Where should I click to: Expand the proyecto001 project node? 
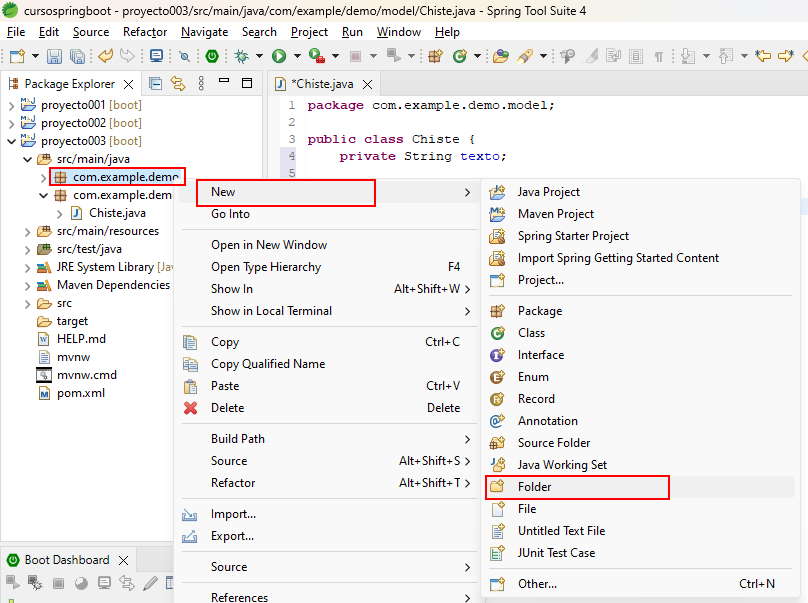[x=11, y=106]
